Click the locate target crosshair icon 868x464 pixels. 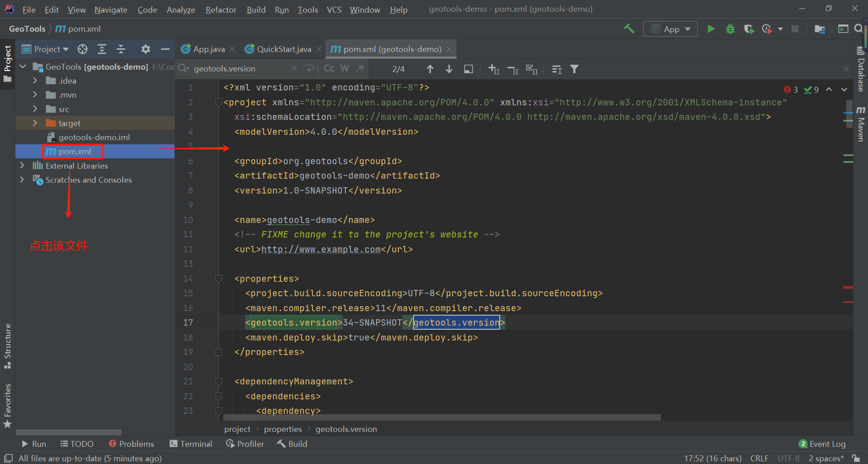pyautogui.click(x=82, y=49)
